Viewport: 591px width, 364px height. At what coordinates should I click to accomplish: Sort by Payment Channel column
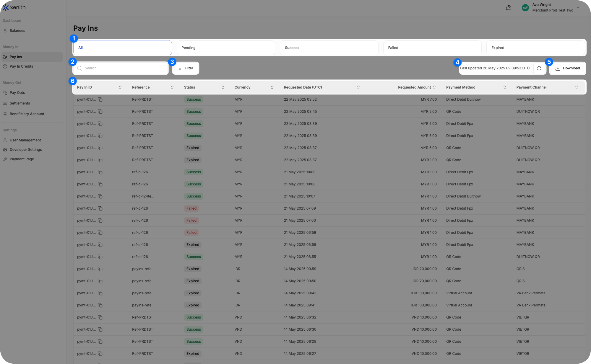click(576, 87)
